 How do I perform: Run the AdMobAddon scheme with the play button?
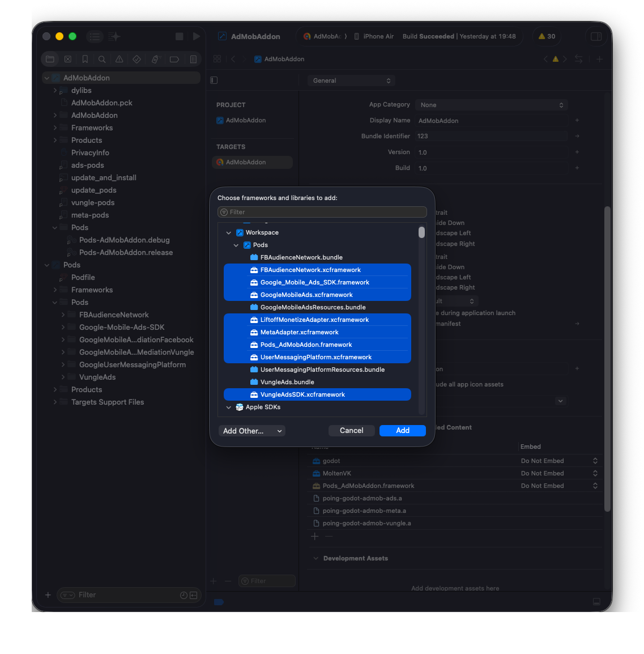197,36
